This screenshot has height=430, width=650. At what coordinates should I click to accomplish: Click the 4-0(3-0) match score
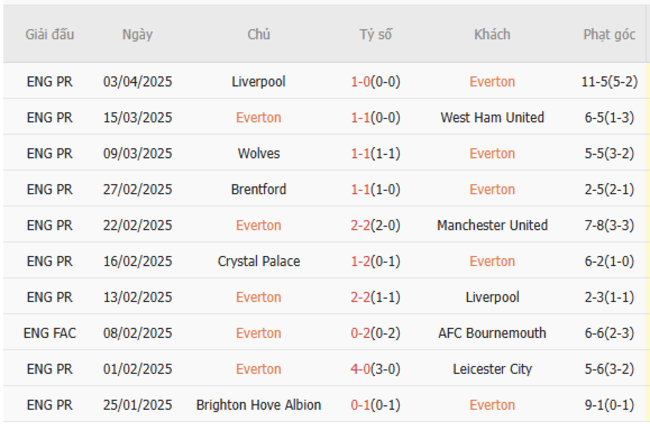(376, 370)
